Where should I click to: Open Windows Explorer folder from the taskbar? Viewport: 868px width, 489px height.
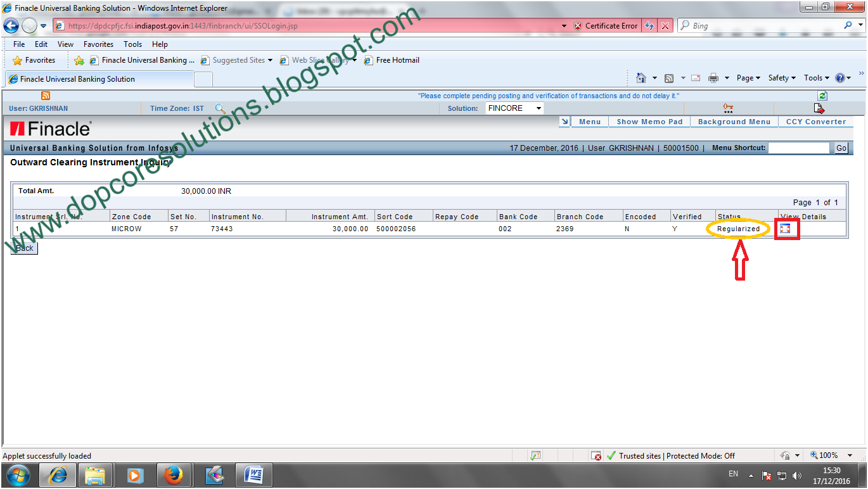pos(95,474)
